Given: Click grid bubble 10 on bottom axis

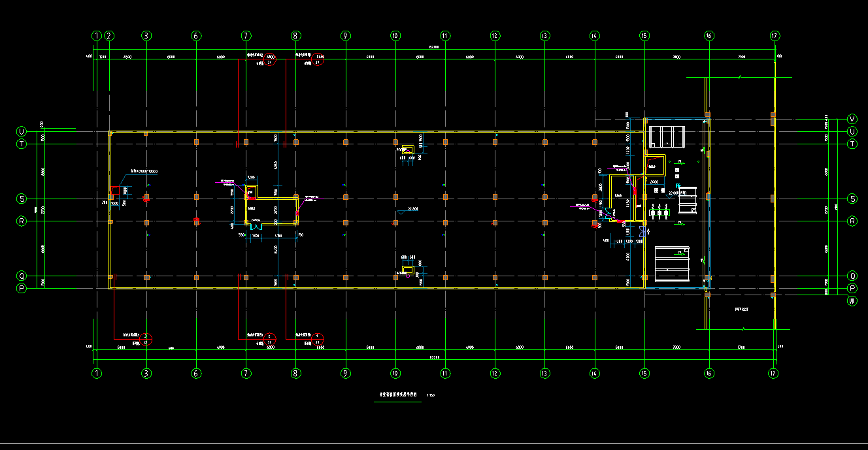Looking at the screenshot, I should (x=395, y=374).
